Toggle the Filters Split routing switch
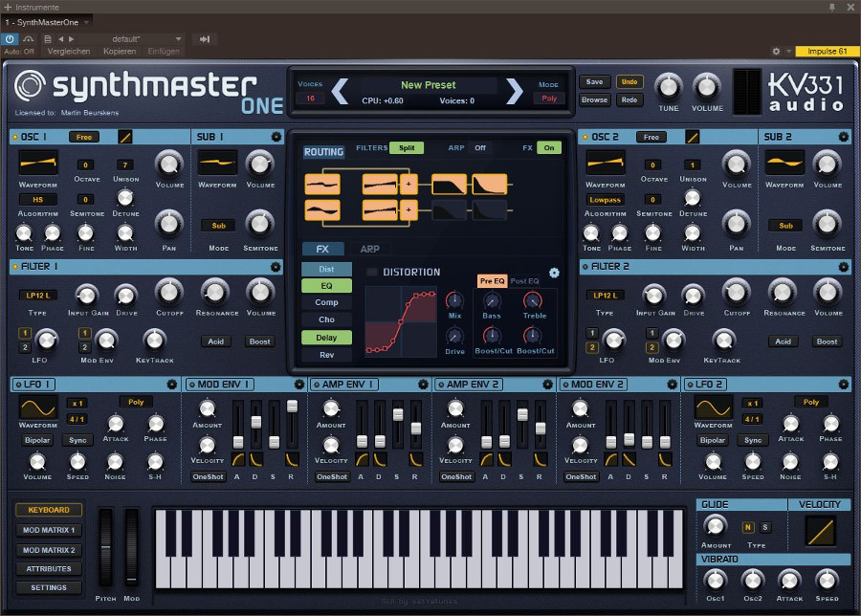This screenshot has width=861, height=616. pyautogui.click(x=407, y=147)
